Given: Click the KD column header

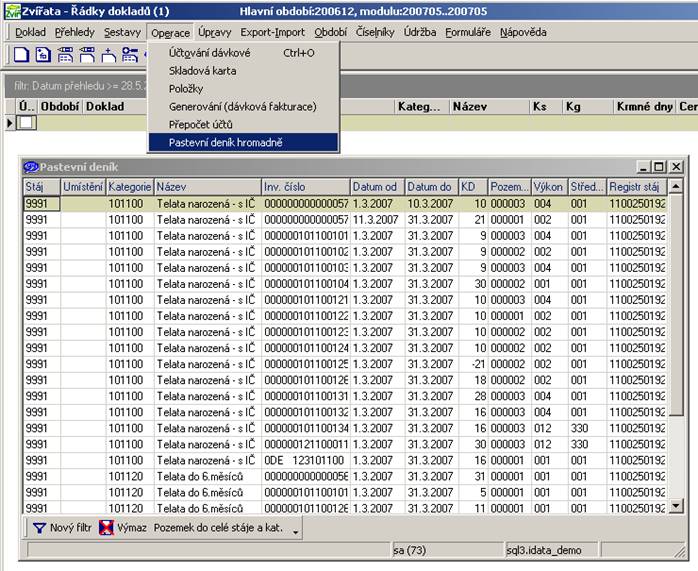Looking at the screenshot, I should point(473,187).
